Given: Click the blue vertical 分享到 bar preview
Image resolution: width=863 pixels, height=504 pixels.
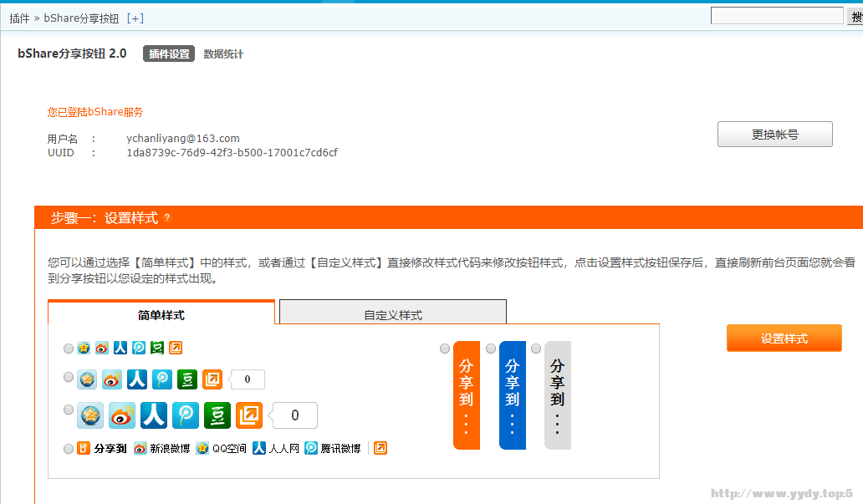Looking at the screenshot, I should [x=513, y=395].
